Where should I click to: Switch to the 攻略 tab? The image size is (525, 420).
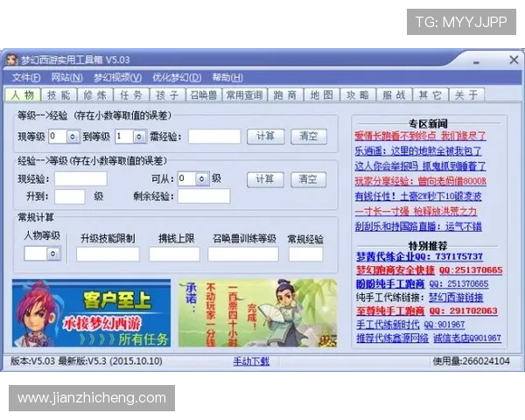(358, 95)
